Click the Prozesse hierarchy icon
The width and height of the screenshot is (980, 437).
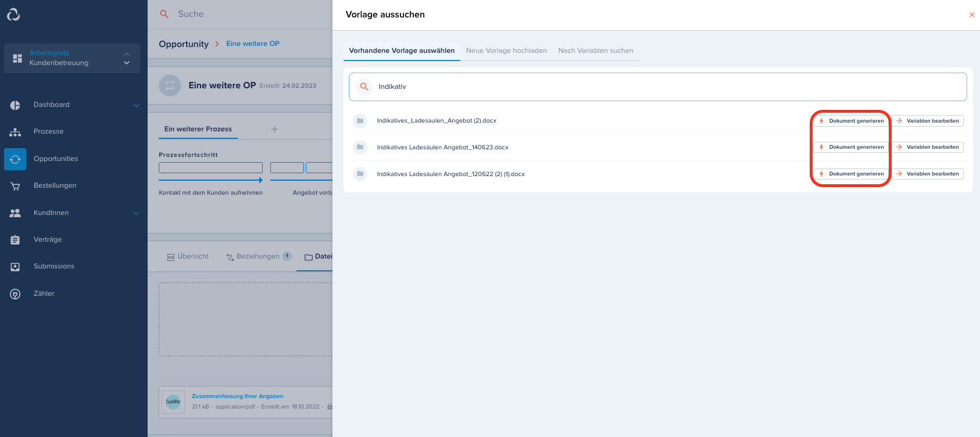tap(15, 132)
